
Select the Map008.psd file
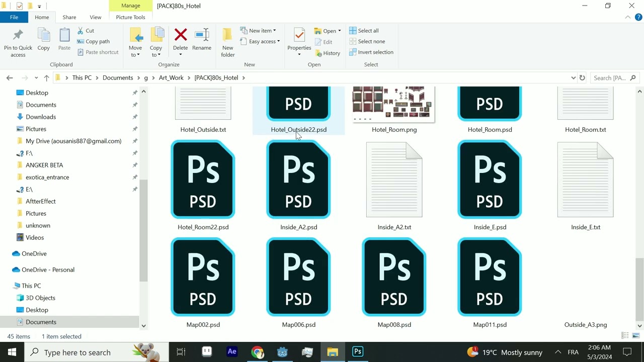[x=394, y=284]
